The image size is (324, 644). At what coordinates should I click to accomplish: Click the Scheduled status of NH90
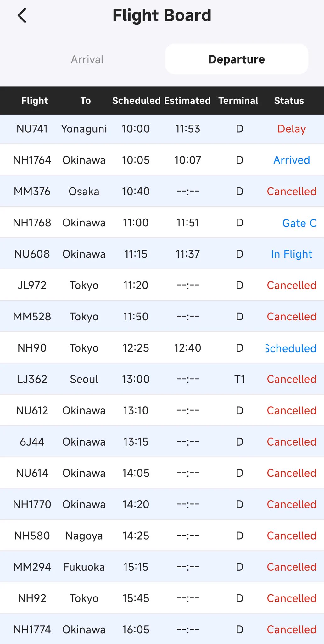[291, 348]
